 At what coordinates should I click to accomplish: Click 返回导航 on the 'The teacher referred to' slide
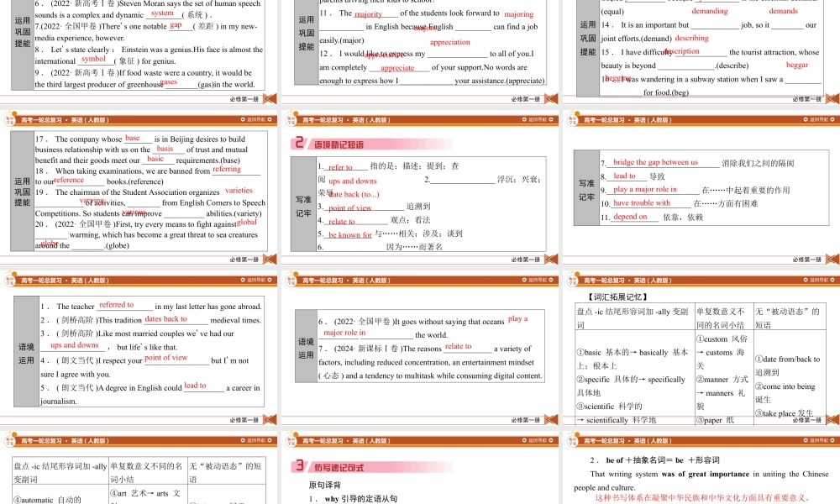[256, 280]
